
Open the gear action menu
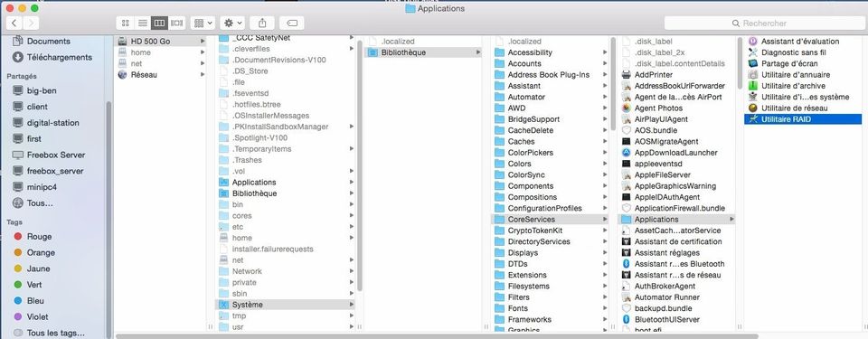pos(232,23)
